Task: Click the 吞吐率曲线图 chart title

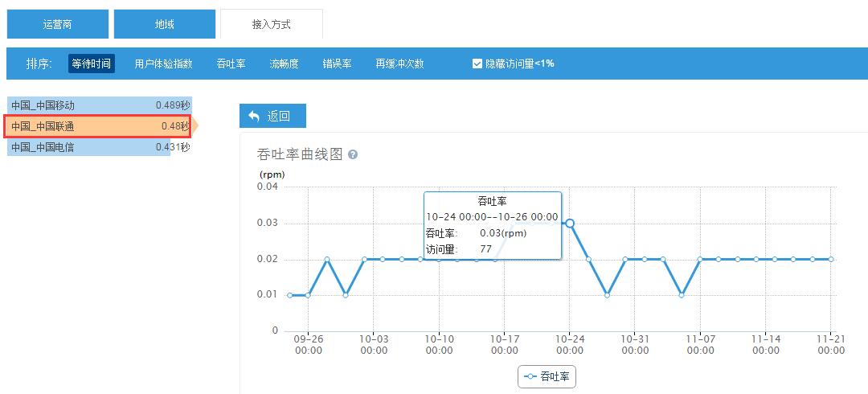Action: (300, 154)
